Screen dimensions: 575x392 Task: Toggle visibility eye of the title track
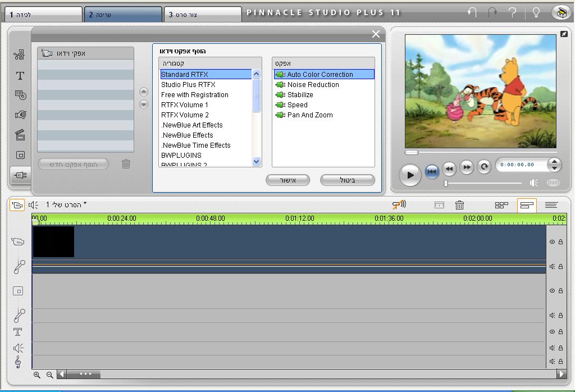553,331
